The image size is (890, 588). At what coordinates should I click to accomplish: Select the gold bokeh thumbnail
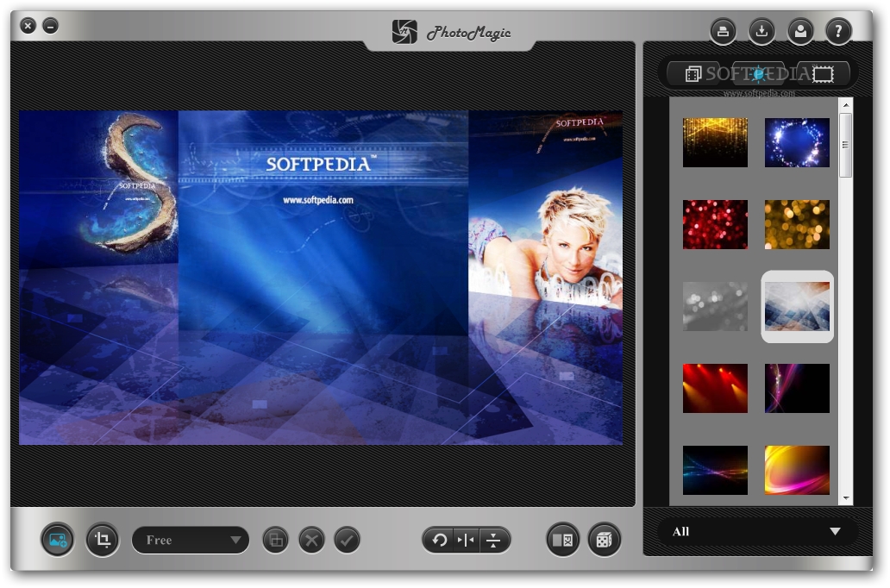[797, 224]
